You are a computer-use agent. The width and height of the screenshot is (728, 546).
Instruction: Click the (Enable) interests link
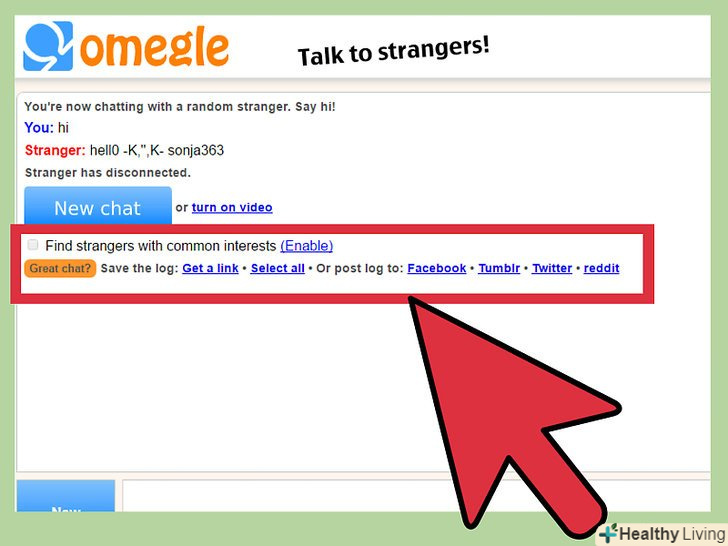tap(306, 246)
